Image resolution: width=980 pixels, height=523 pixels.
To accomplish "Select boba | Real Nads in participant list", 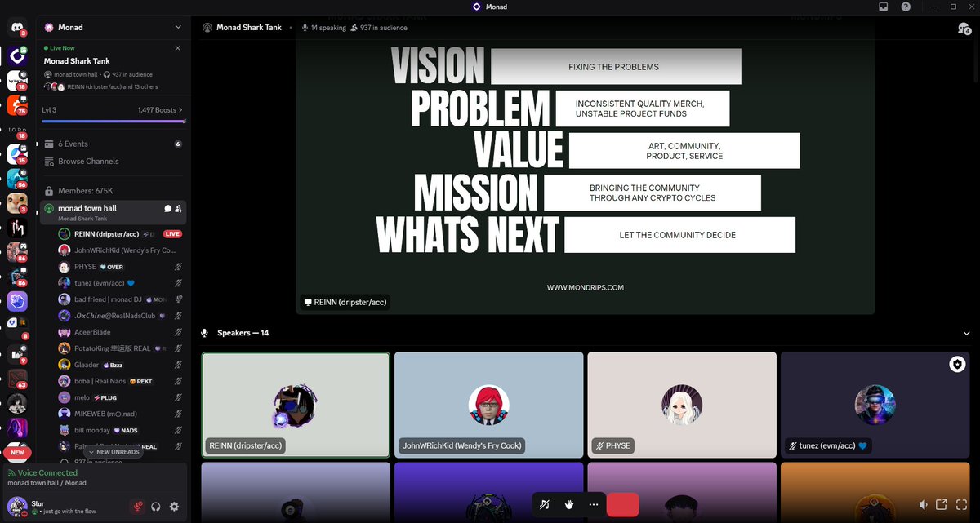I will (x=120, y=381).
